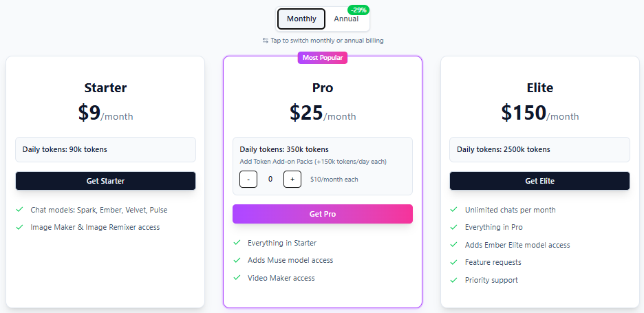The image size is (644, 313).
Task: Click the swap arrows icon by billing hint
Action: pyautogui.click(x=266, y=41)
